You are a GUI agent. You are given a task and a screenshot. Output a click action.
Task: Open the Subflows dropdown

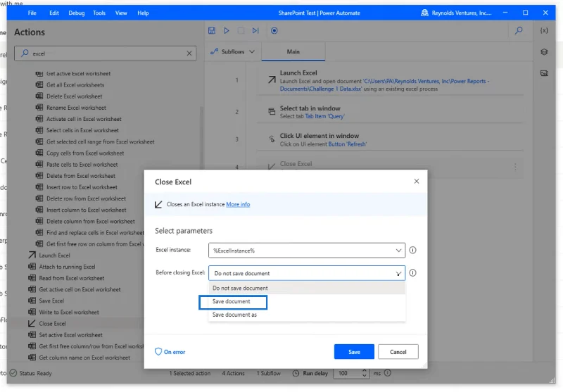coord(233,51)
